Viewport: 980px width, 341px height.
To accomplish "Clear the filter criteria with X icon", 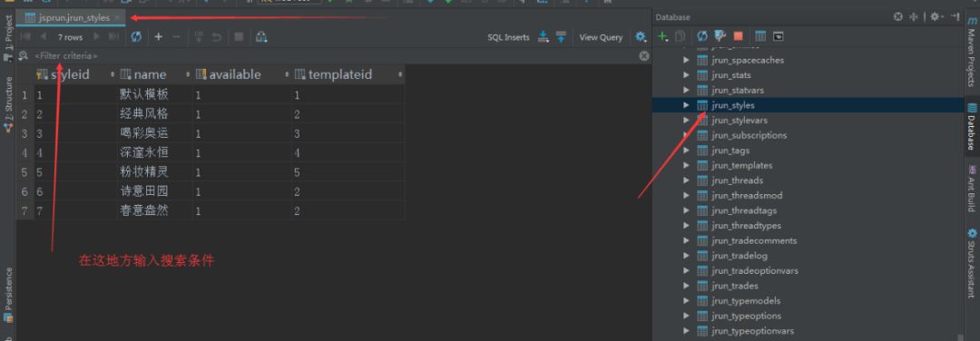I will point(643,55).
